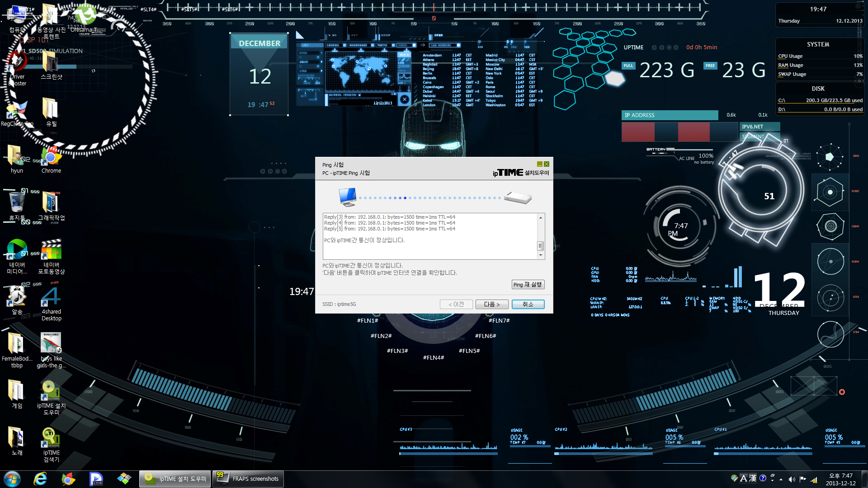Click the ping log scroll-down arrow

[x=540, y=255]
